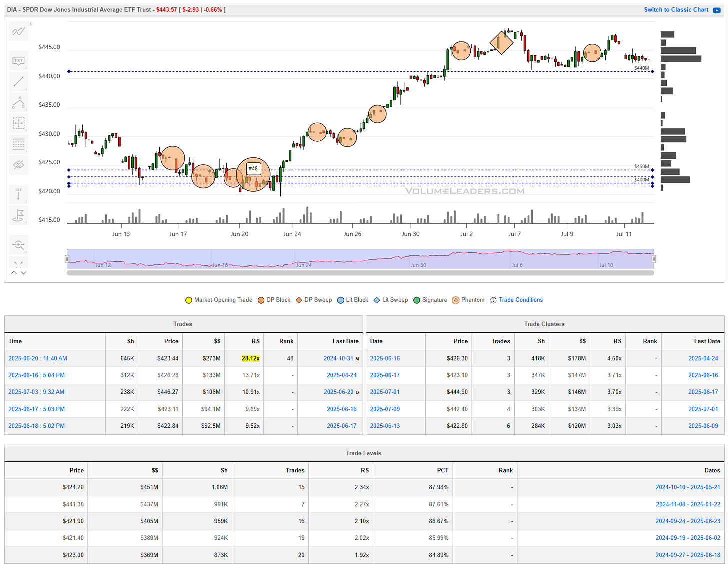The width and height of the screenshot is (728, 566).
Task: Select the zoom pan tool
Action: 19,245
